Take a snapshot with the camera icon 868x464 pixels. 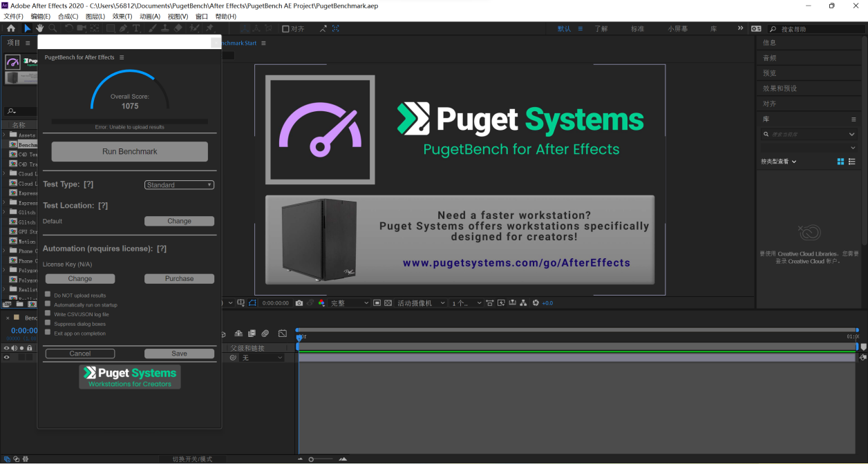tap(299, 303)
